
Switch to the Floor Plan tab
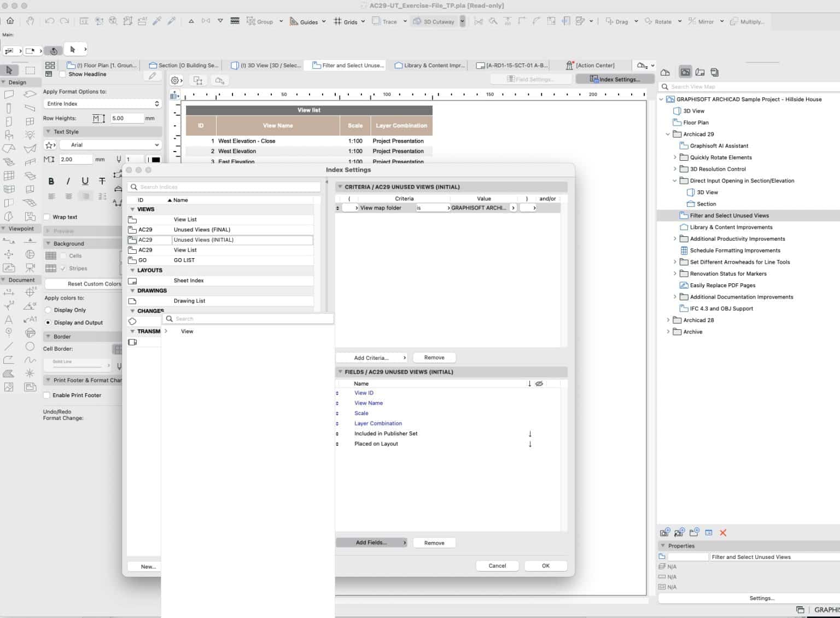(102, 66)
